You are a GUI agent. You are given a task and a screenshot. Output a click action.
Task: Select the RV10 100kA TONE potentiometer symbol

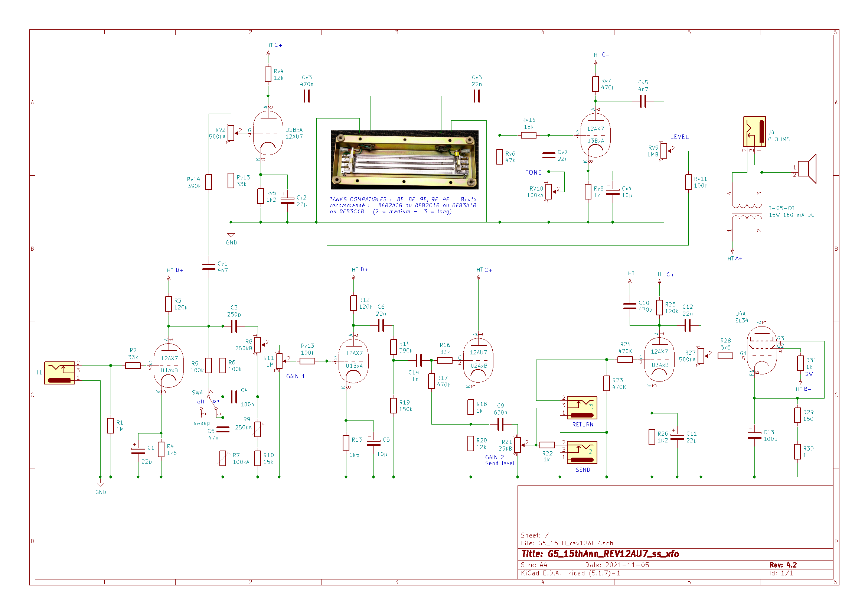[x=549, y=192]
